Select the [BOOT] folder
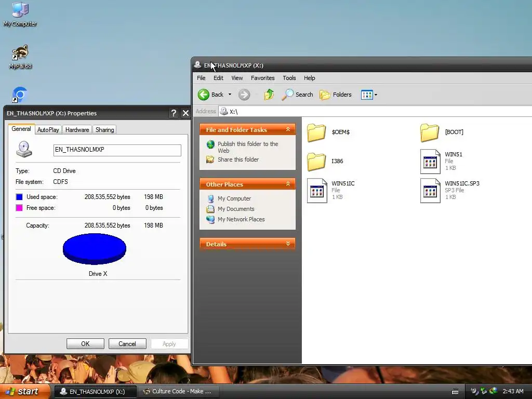The image size is (532, 399). tap(442, 132)
